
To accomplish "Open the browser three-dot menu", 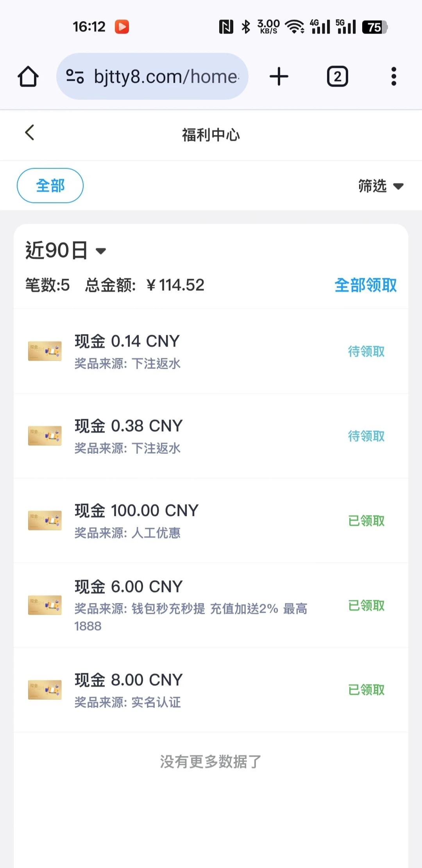I will tap(393, 76).
